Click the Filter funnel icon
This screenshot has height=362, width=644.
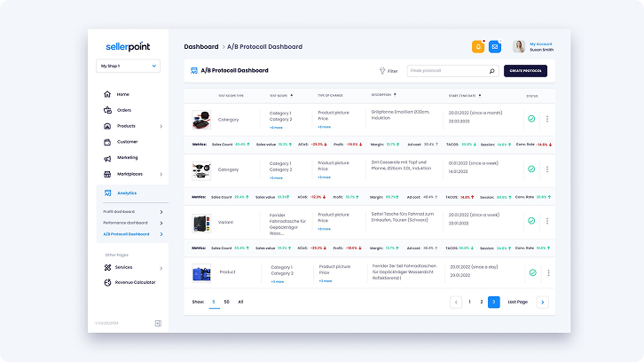click(382, 71)
